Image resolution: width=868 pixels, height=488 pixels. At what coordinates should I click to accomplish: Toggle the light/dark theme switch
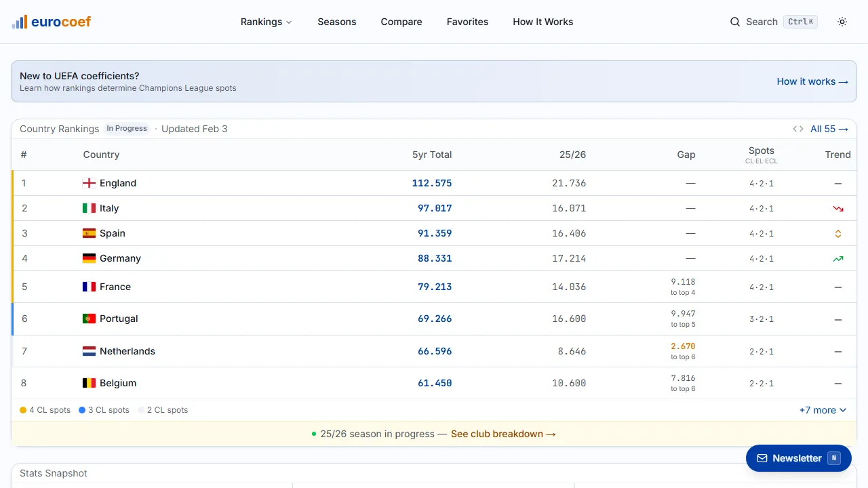(x=842, y=22)
